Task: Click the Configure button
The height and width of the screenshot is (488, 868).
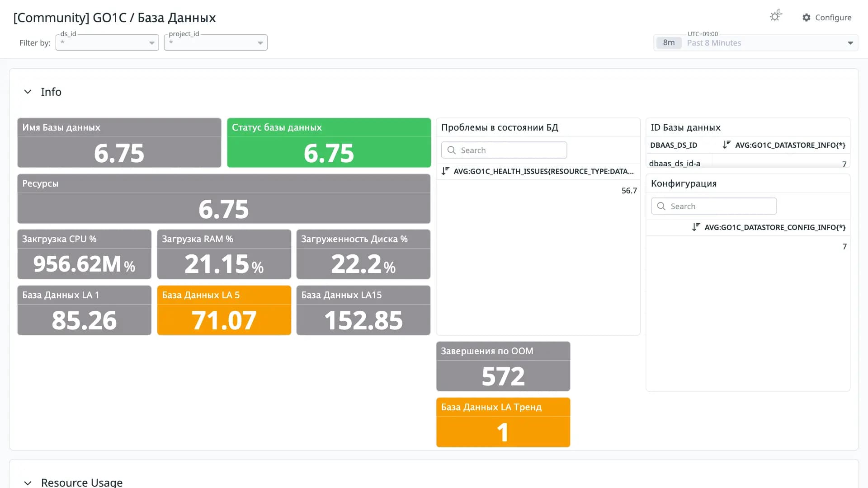Action: tap(827, 17)
